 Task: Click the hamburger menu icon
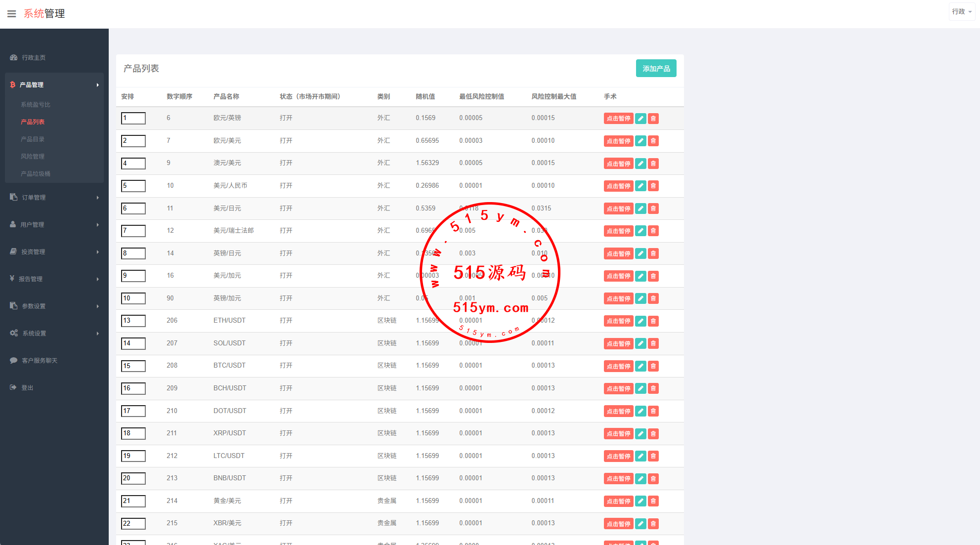click(11, 14)
